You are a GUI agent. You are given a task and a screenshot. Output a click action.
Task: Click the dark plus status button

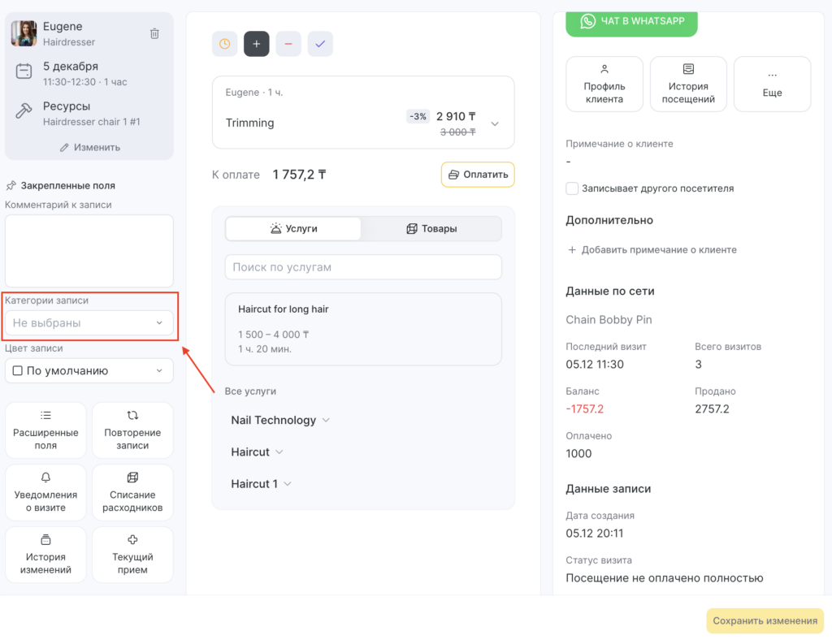pos(257,44)
